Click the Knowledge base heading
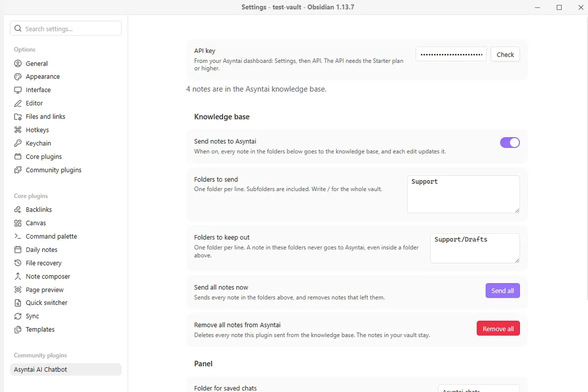The width and height of the screenshot is (588, 392). click(222, 117)
